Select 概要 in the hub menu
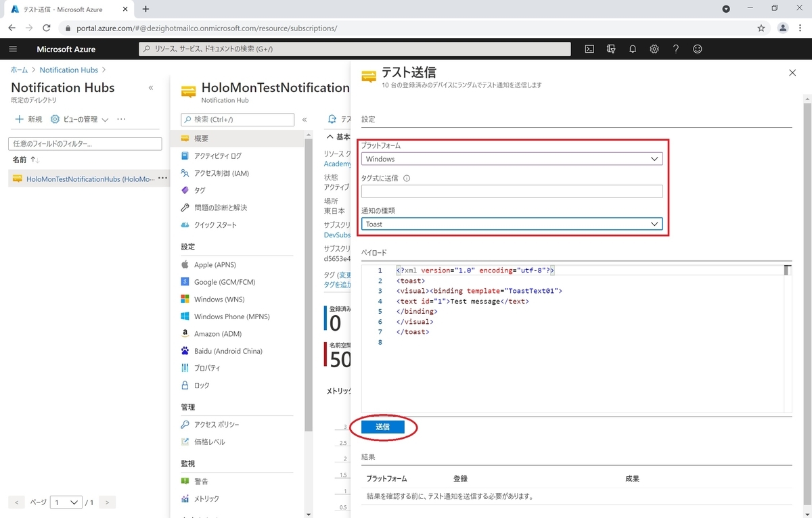Viewport: 812px width, 518px height. [237, 139]
